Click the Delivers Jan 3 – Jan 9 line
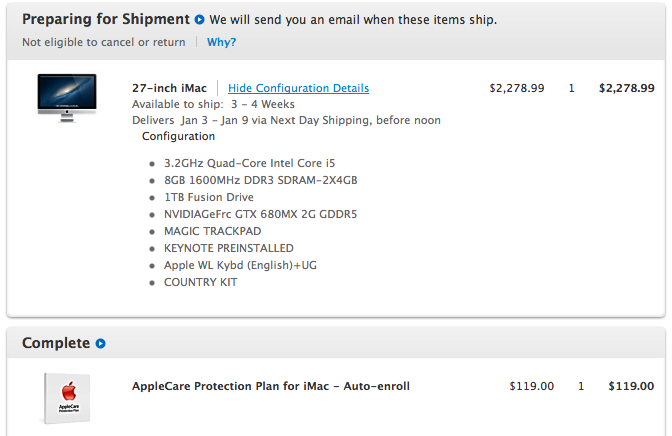672x436 pixels. tap(286, 120)
